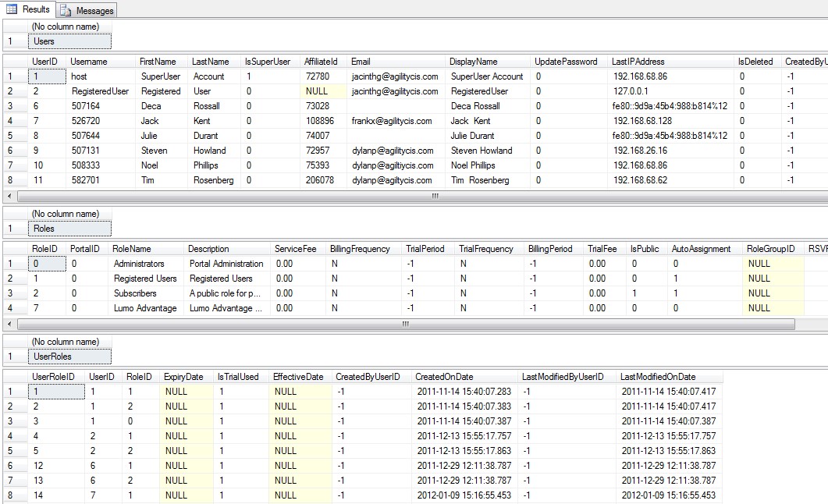
Task: Click the RoleGroupID column header
Action: click(x=773, y=249)
